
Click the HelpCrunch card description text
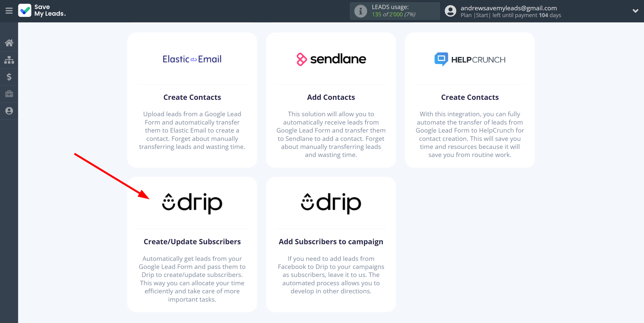click(470, 134)
